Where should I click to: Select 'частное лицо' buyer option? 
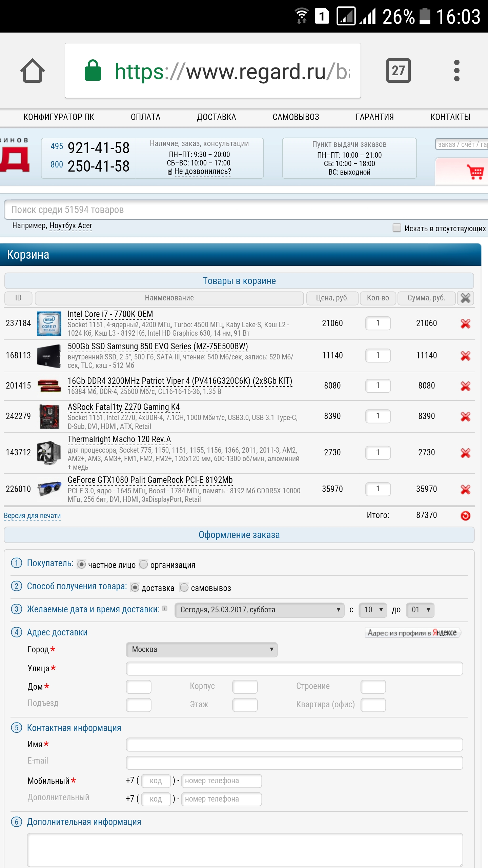click(x=81, y=565)
